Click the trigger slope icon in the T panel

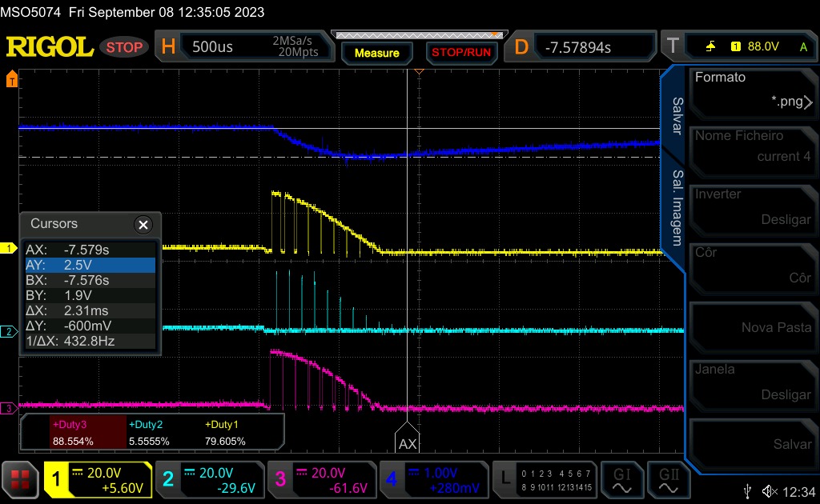711,46
